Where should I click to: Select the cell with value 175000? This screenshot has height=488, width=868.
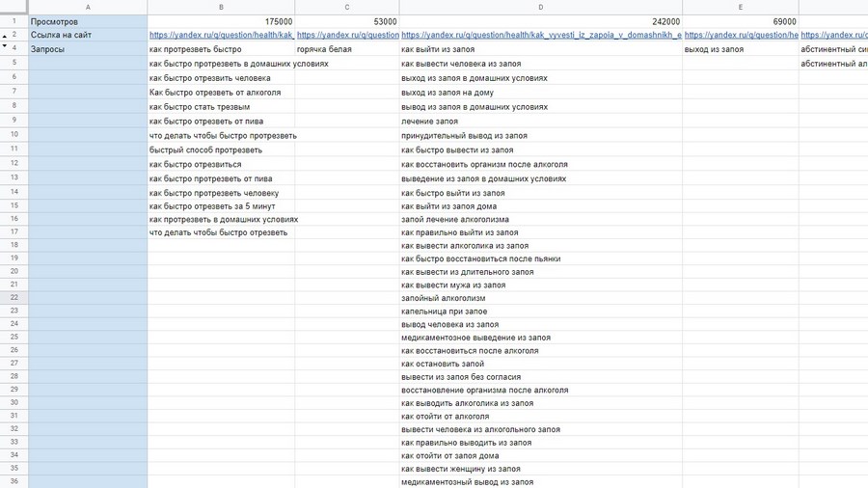tap(221, 21)
